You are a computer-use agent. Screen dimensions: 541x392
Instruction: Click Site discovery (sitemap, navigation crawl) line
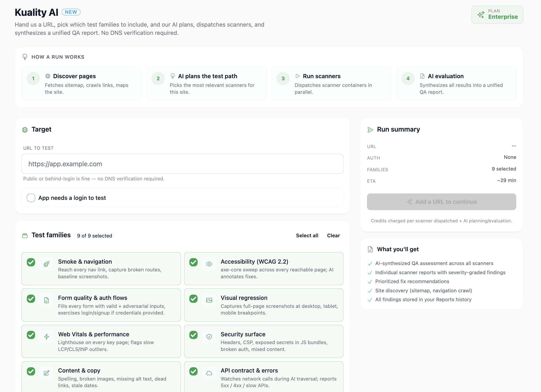(x=424, y=291)
